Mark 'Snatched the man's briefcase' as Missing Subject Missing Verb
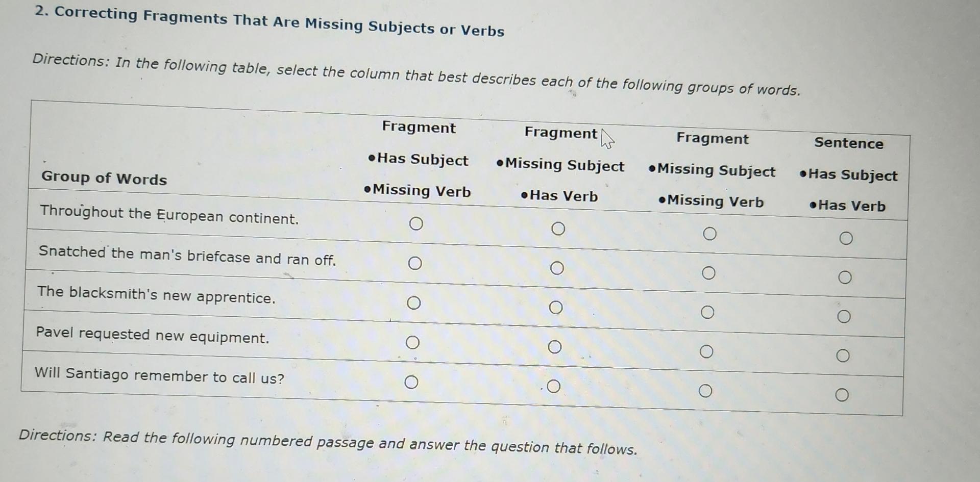Viewport: 980px width, 482px height. 709,273
